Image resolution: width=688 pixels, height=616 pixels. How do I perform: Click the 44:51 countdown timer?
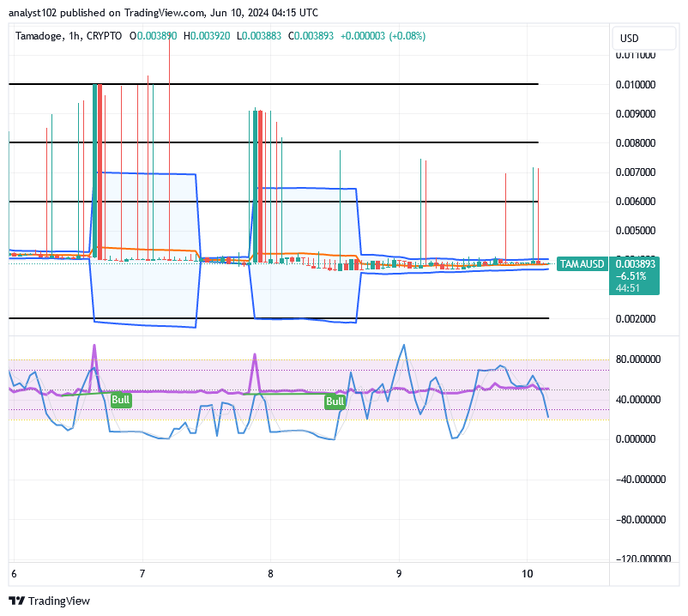coord(627,287)
